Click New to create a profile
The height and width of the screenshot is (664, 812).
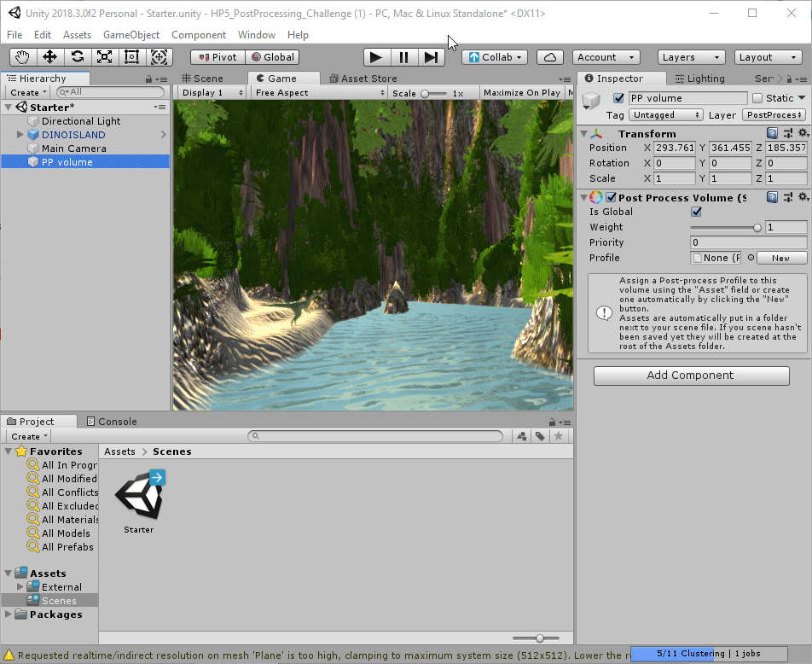click(x=780, y=258)
